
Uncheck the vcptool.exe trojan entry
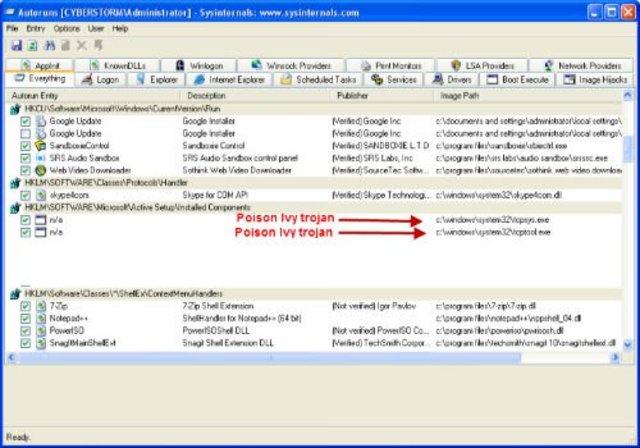pyautogui.click(x=25, y=232)
